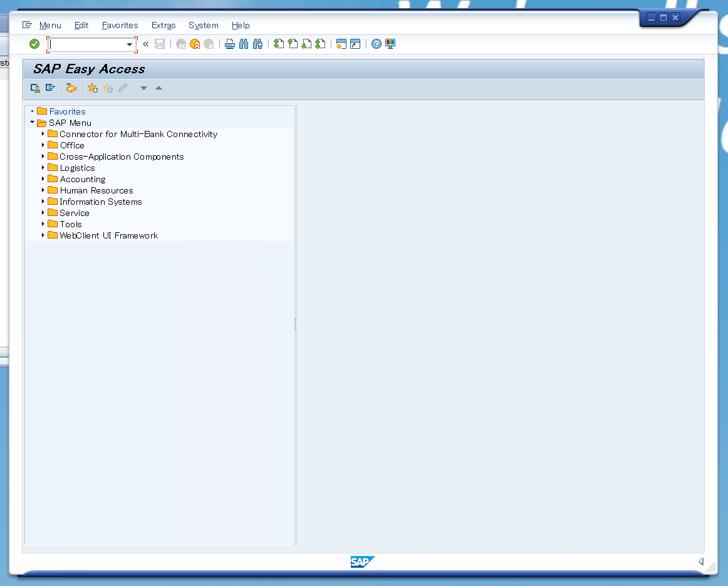This screenshot has height=586, width=728.
Task: Go to Next Page icon
Action: [x=306, y=44]
